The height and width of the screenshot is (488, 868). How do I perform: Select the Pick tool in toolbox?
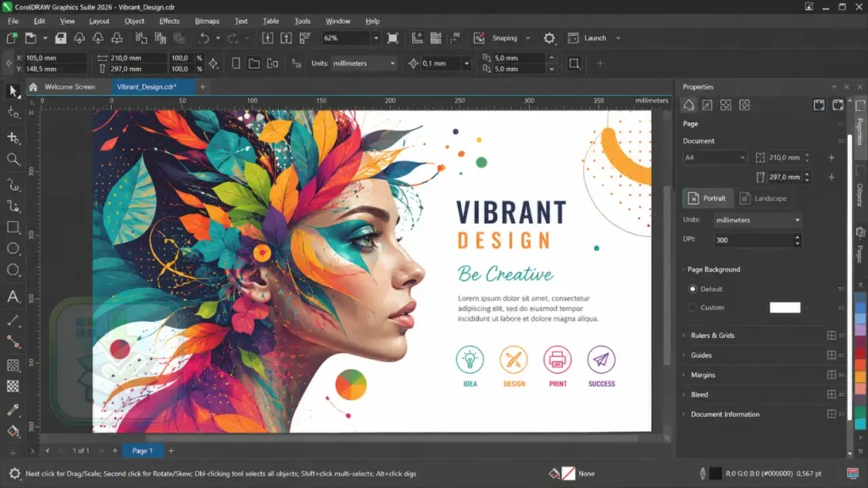[14, 91]
